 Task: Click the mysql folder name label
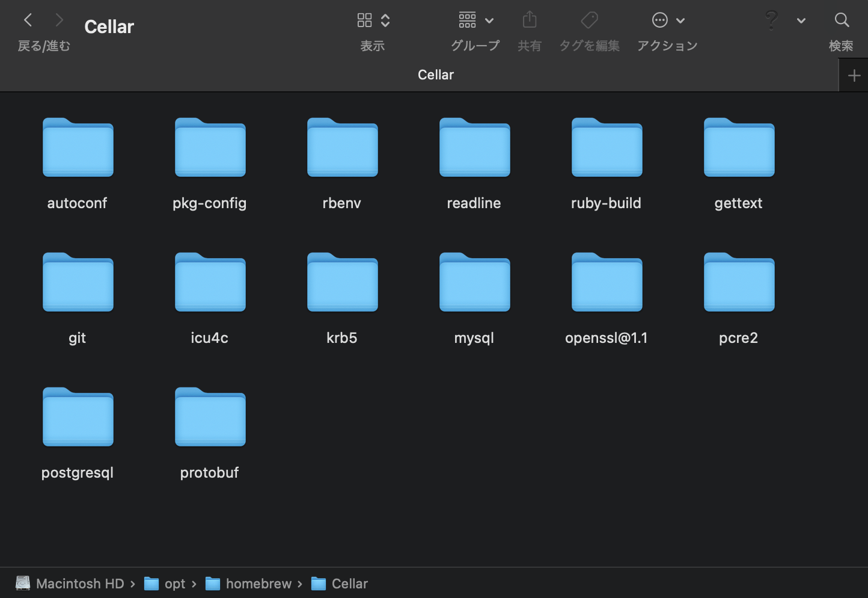(474, 339)
